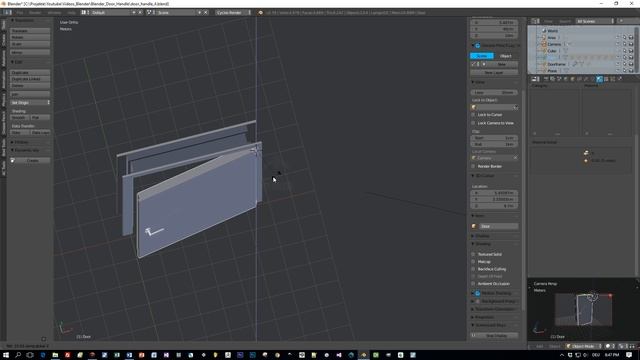The image size is (640, 360).
Task: Click the taskbar search icon
Action: 18,355
